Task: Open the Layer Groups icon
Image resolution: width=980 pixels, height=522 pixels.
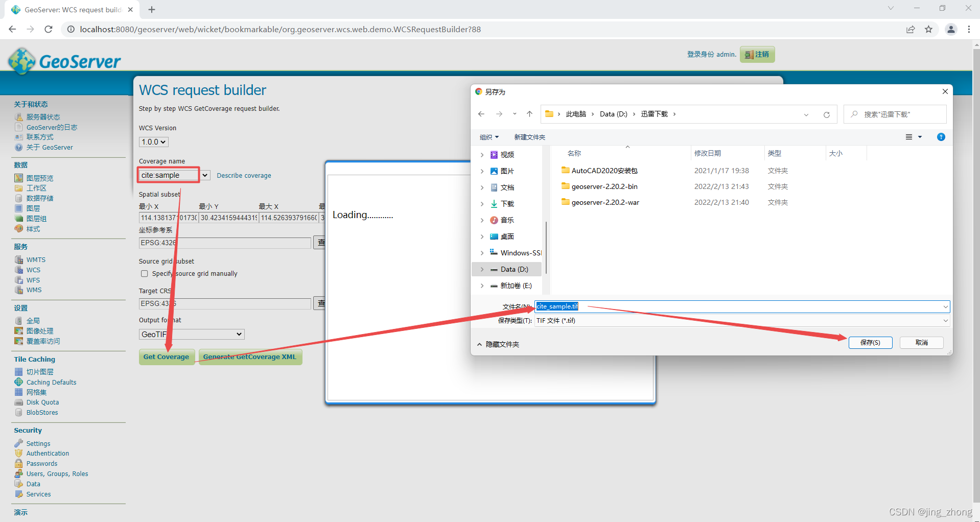Action: coord(19,219)
